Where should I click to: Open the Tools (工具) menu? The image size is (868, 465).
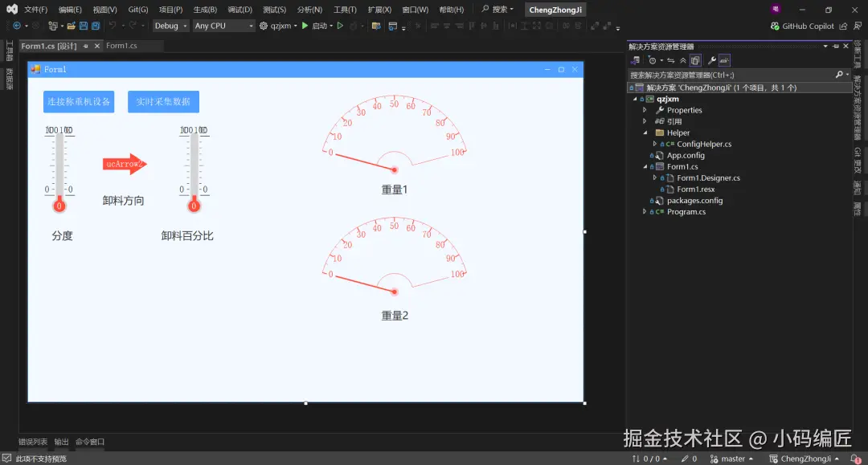coord(345,10)
